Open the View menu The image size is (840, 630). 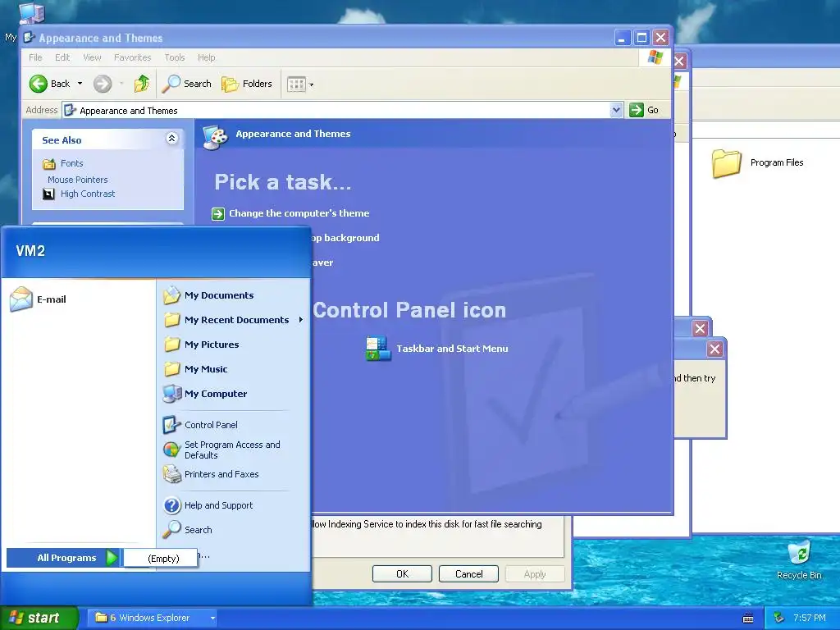click(x=92, y=57)
